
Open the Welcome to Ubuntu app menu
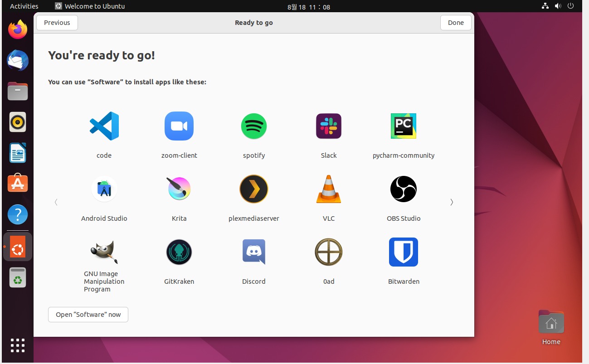(90, 6)
